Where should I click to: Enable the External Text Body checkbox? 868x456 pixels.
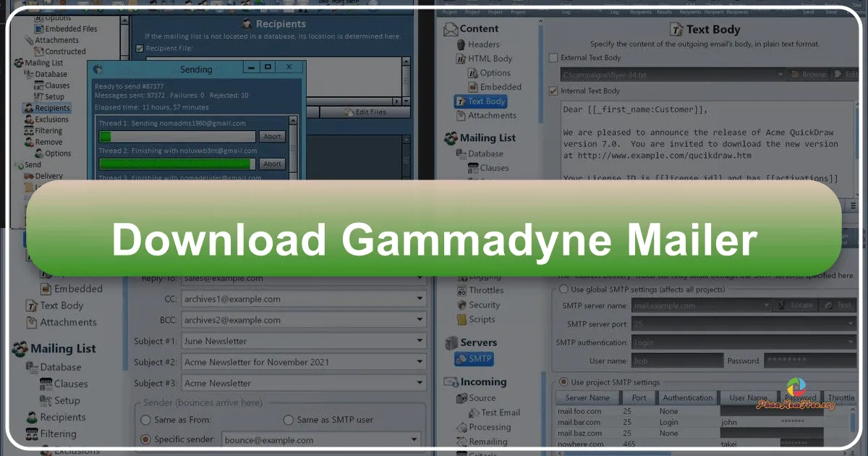(553, 57)
